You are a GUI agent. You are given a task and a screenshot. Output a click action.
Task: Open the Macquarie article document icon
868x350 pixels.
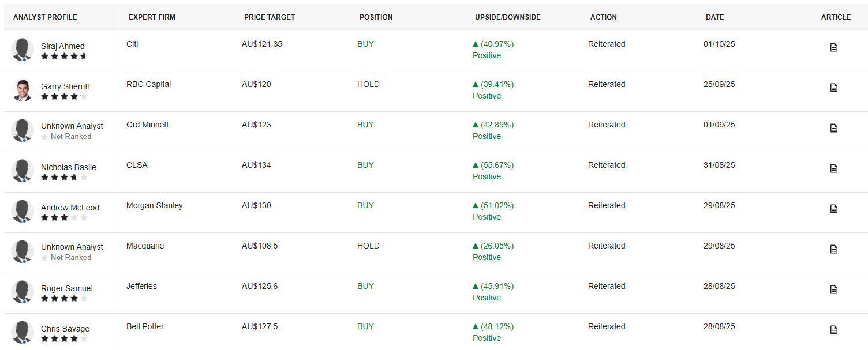coord(833,249)
